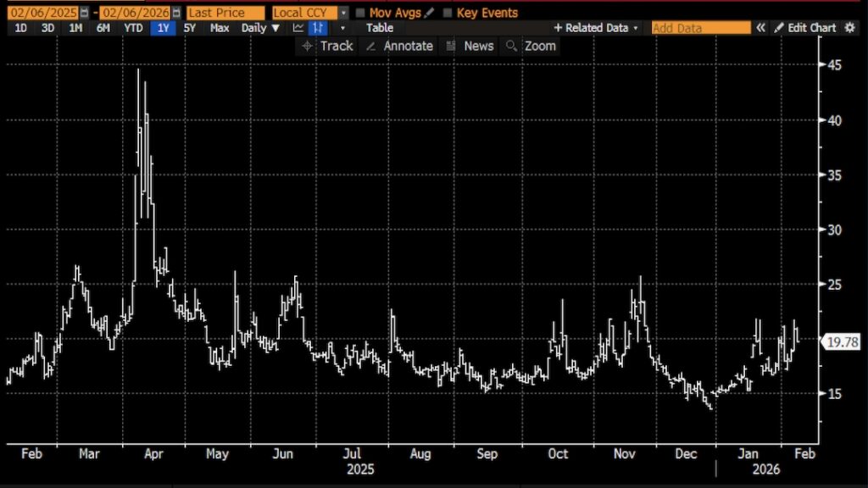Switch to YTD time range
Viewport: 868px width, 488px height.
[x=133, y=28]
